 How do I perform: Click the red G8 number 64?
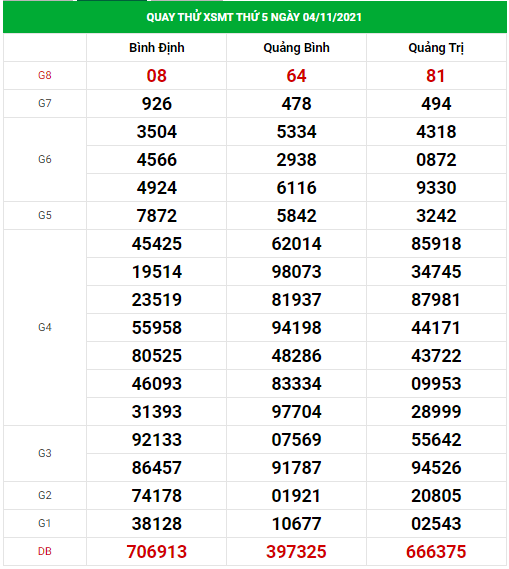pyautogui.click(x=296, y=76)
